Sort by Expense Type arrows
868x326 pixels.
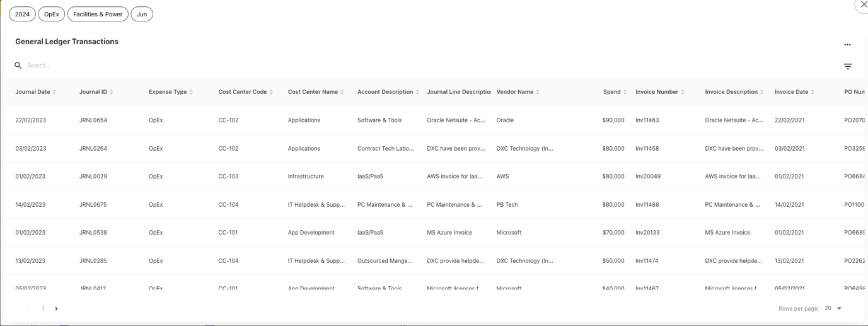click(x=191, y=92)
